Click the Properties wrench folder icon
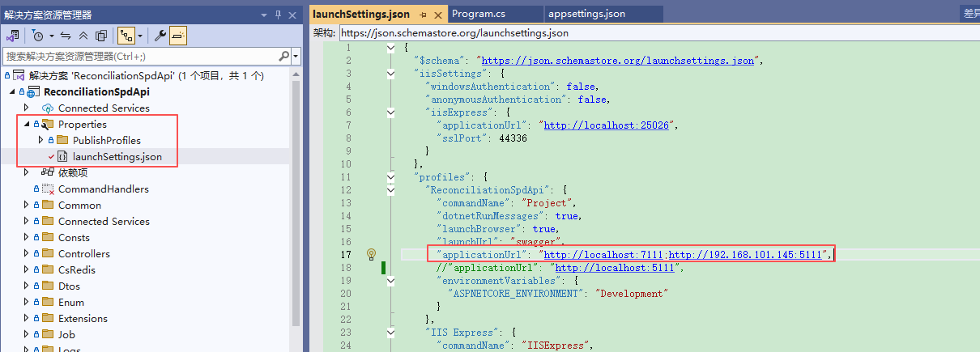Image resolution: width=980 pixels, height=352 pixels. pyautogui.click(x=48, y=125)
